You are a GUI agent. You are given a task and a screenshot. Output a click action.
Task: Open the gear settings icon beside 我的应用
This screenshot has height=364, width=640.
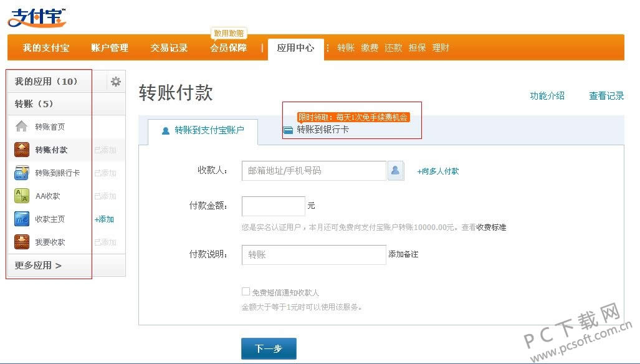[116, 82]
